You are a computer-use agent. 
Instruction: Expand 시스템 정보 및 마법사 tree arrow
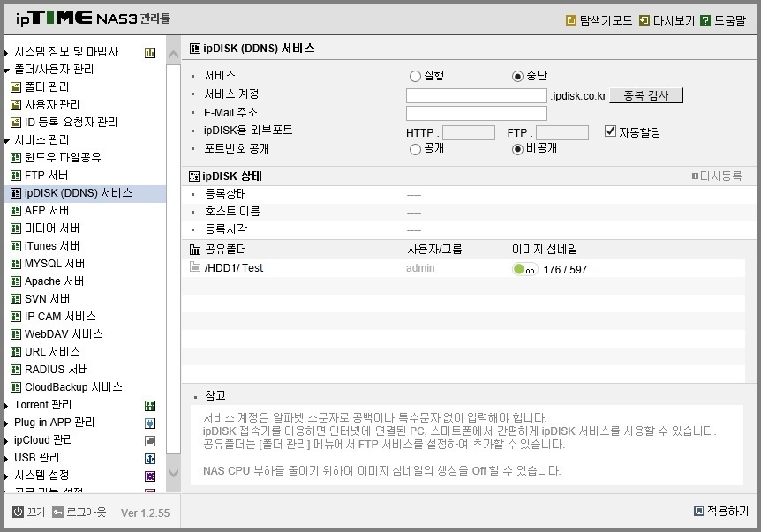(6, 53)
